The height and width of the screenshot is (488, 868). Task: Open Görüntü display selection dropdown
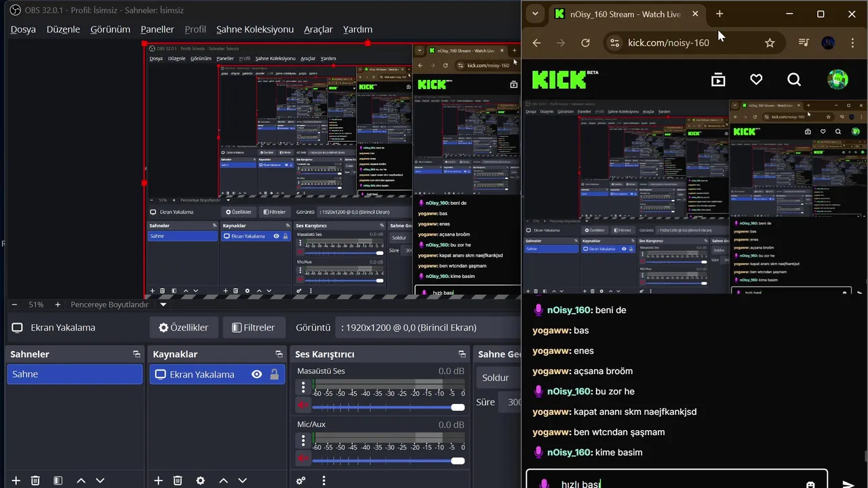pyautogui.click(x=429, y=327)
